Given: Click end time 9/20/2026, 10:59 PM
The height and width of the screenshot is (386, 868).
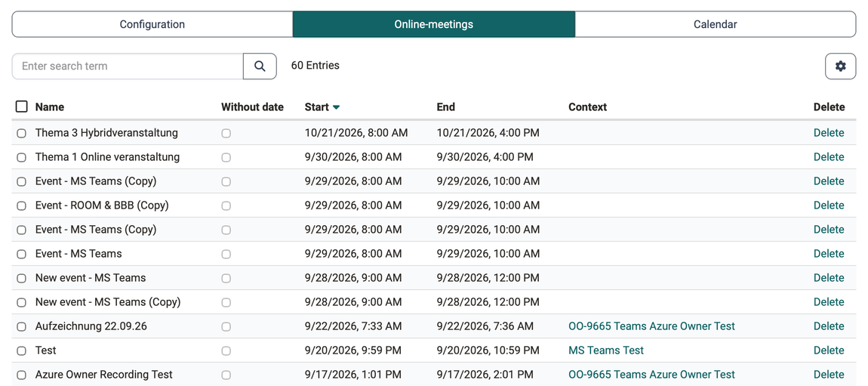Looking at the screenshot, I should pos(488,350).
